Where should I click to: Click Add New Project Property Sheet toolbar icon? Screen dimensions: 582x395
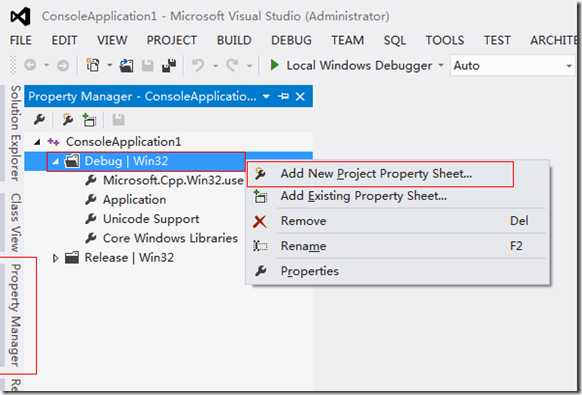click(68, 120)
